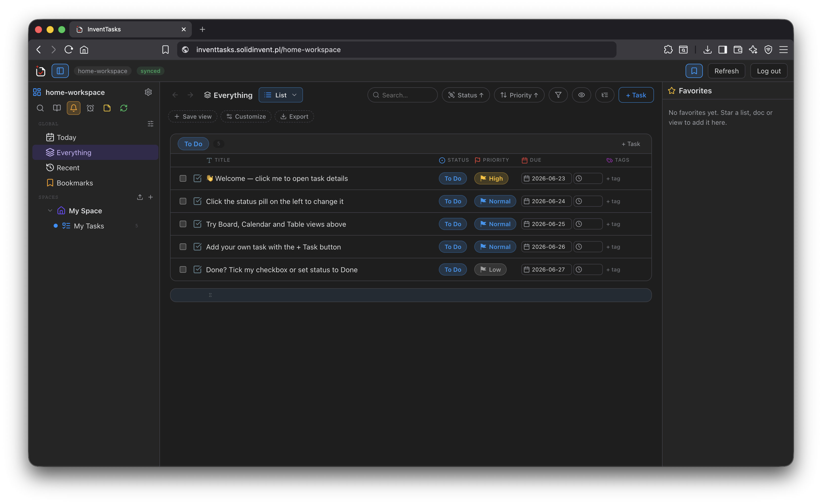The width and height of the screenshot is (822, 504).
Task: Open due date 2026-06-26 picker
Action: click(x=546, y=247)
